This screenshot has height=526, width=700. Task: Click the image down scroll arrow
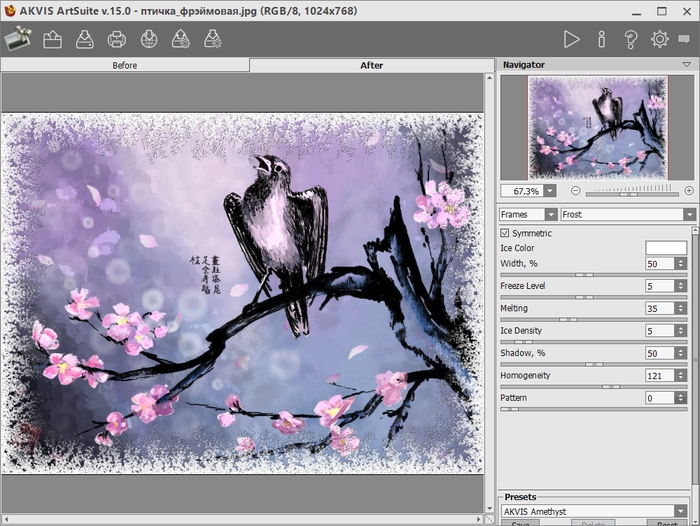(x=489, y=509)
